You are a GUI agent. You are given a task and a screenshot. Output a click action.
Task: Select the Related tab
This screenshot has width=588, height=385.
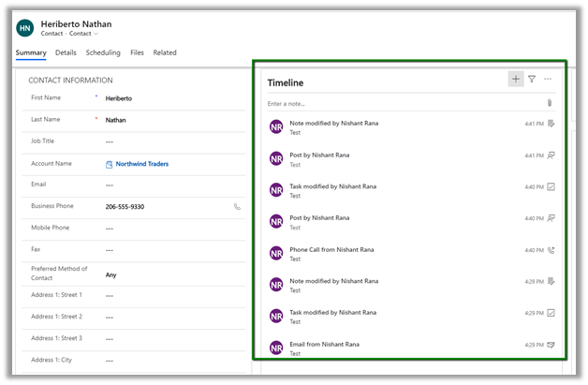(165, 53)
